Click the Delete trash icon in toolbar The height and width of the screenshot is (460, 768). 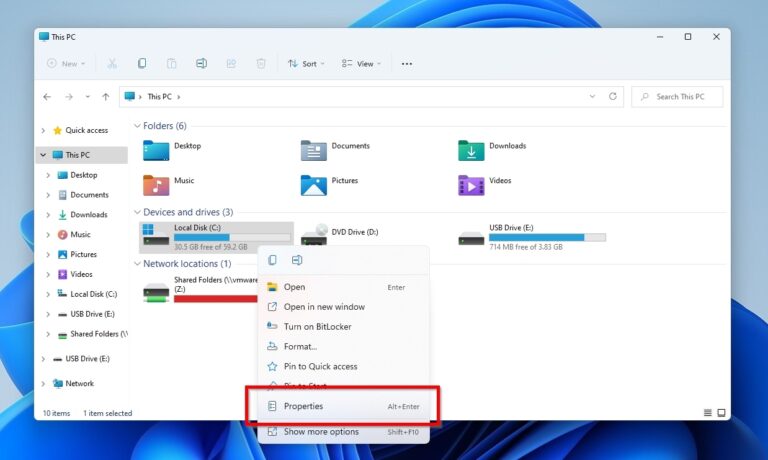pyautogui.click(x=261, y=63)
